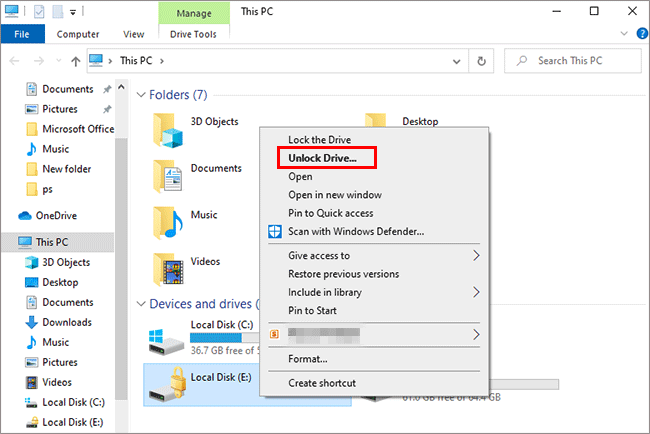Click the Desktop folder label in Folders

coord(420,121)
